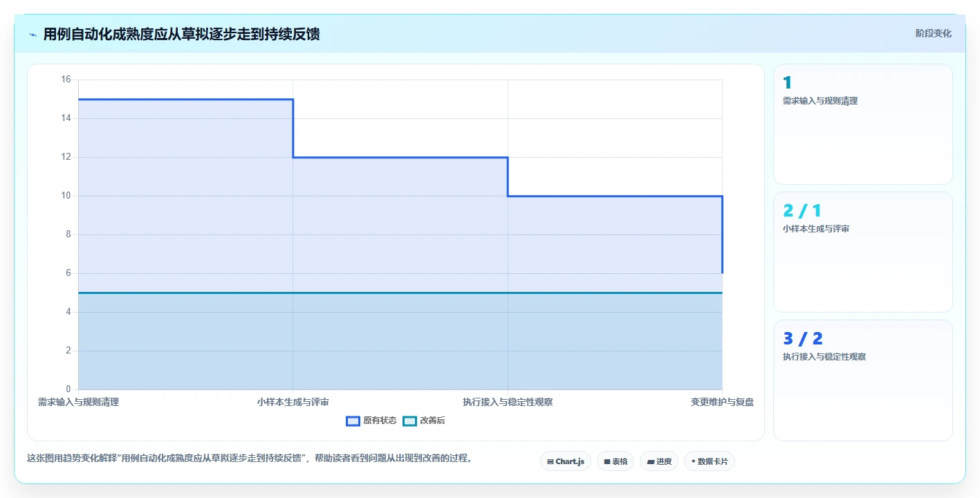The width and height of the screenshot is (980, 498).
Task: Select the 进度 tag chip
Action: click(x=659, y=461)
